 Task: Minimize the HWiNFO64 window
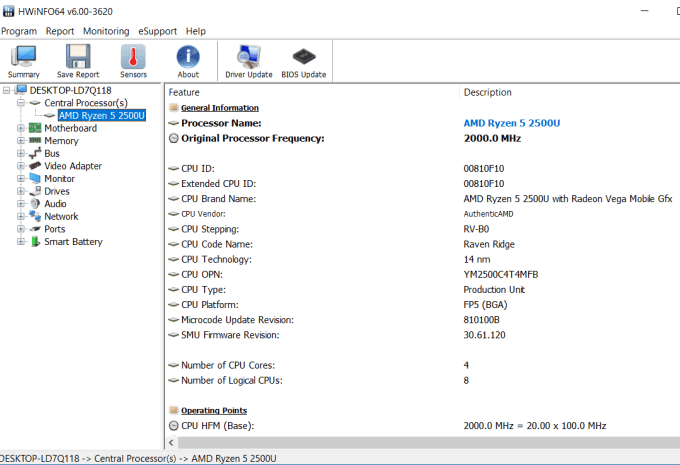coord(645,11)
